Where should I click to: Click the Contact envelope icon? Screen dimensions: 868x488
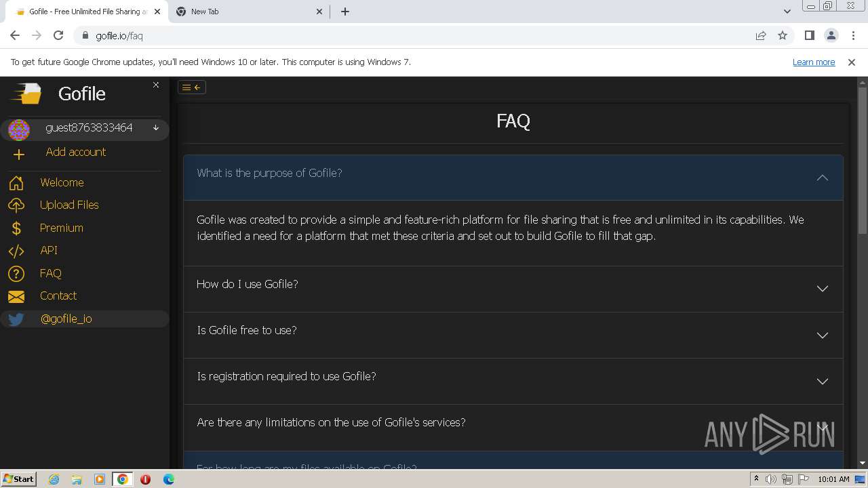coord(16,296)
